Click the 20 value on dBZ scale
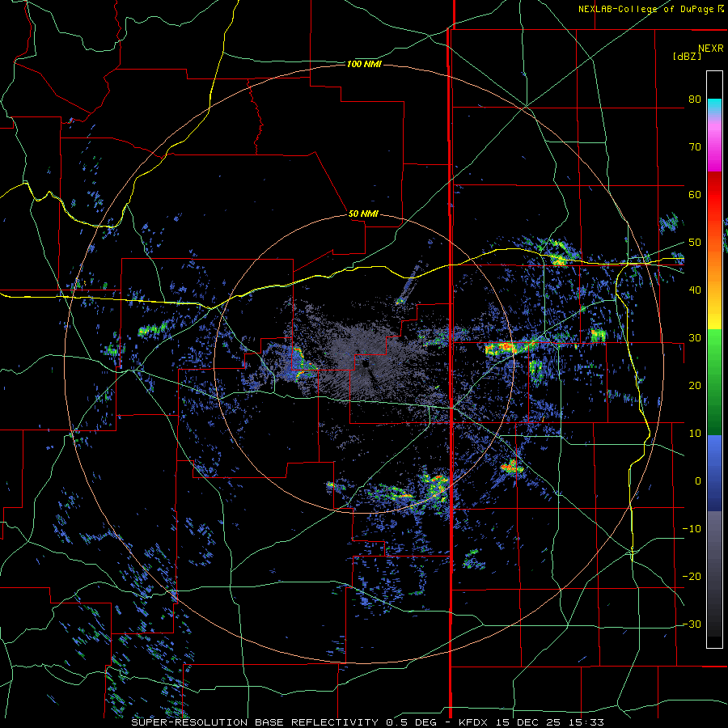728x728 pixels. (x=695, y=386)
